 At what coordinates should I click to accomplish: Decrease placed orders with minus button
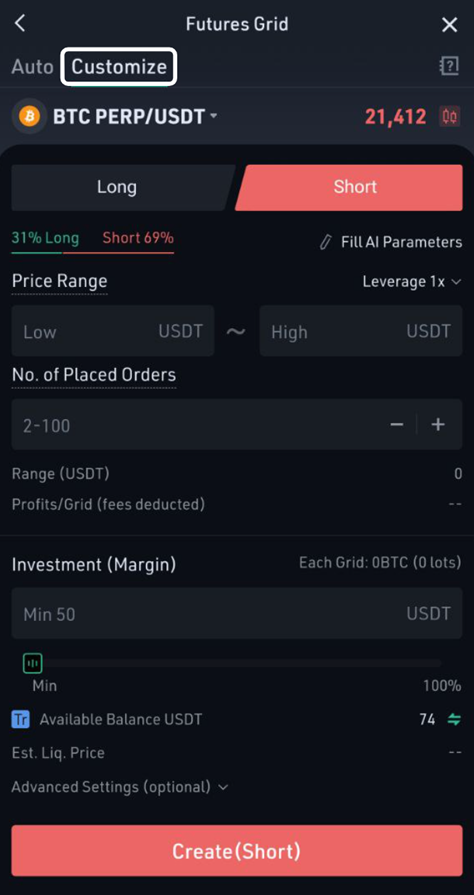[397, 425]
